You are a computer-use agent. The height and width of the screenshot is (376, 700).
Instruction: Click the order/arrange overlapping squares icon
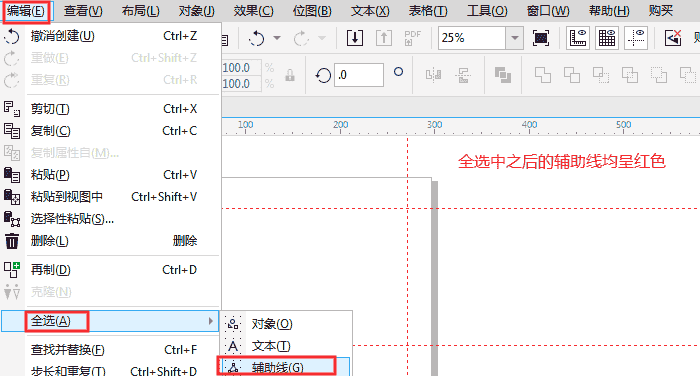pyautogui.click(x=503, y=75)
